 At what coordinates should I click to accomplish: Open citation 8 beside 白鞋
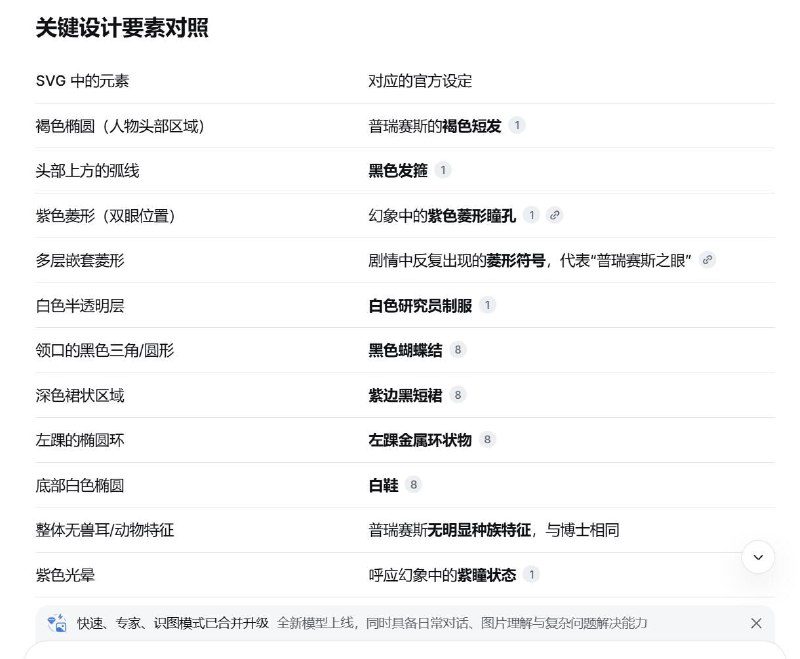tap(413, 485)
